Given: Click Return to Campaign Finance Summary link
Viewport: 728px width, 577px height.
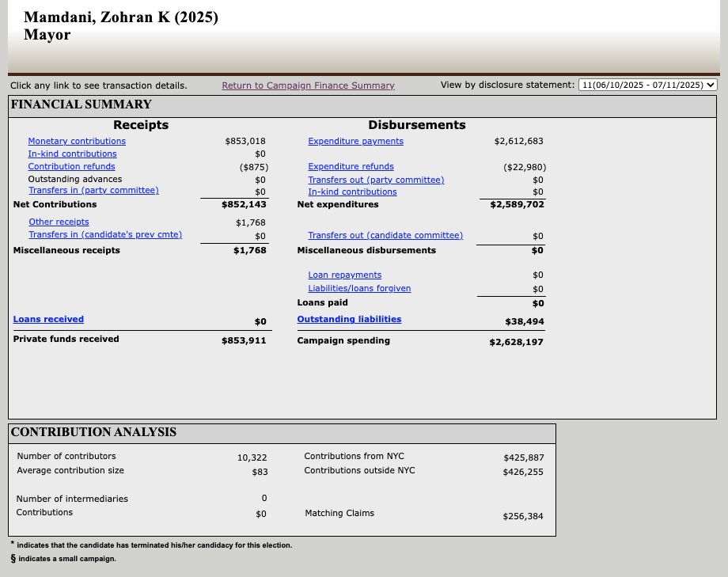Looking at the screenshot, I should click(309, 85).
